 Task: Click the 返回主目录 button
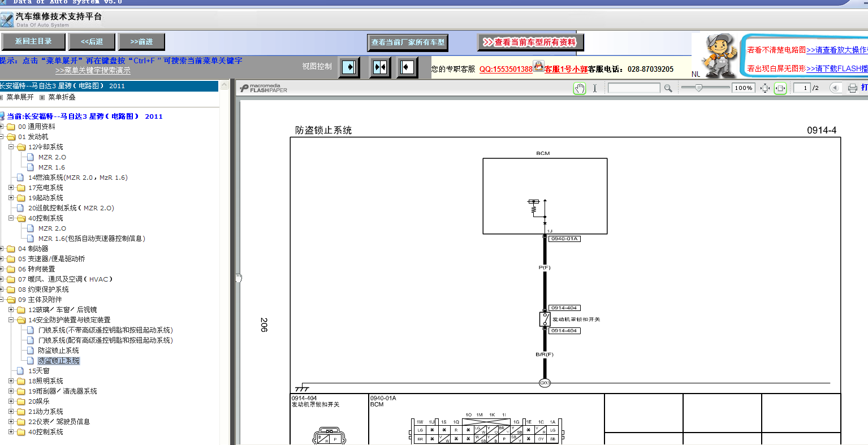33,42
